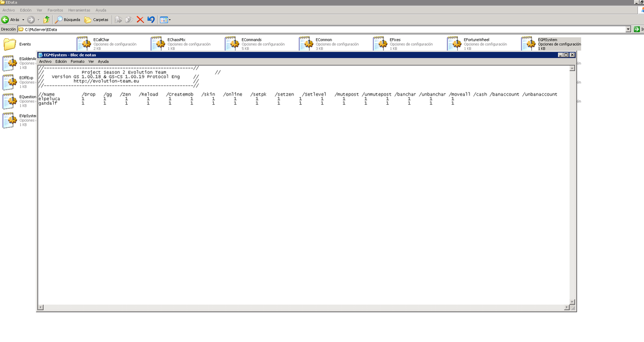Open Notepad's Ayuda menu
Screen dimensions: 644x342
tap(103, 61)
